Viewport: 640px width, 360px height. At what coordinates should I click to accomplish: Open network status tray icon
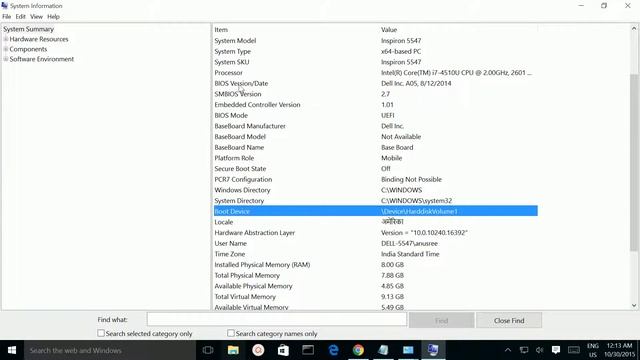coord(524,350)
